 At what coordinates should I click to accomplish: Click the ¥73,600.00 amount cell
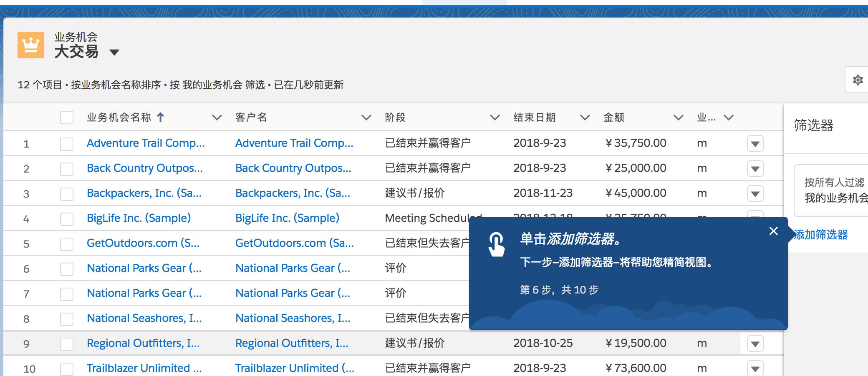(x=636, y=368)
